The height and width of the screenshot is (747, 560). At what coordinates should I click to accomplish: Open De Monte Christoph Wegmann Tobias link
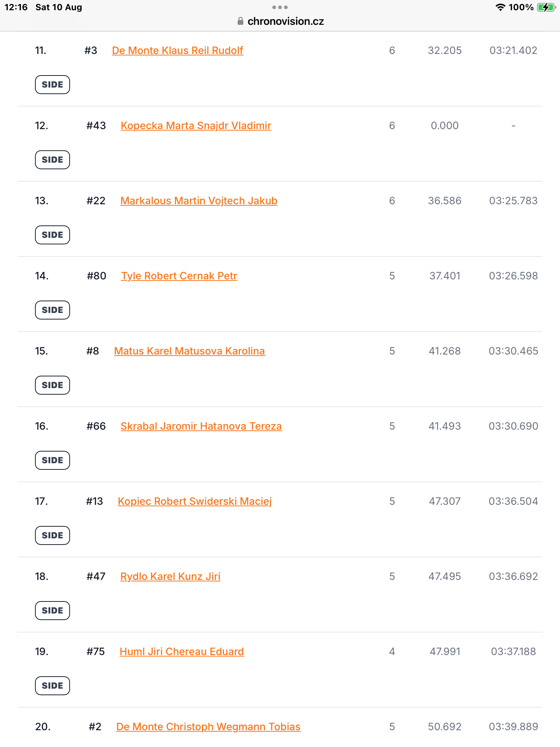(208, 727)
